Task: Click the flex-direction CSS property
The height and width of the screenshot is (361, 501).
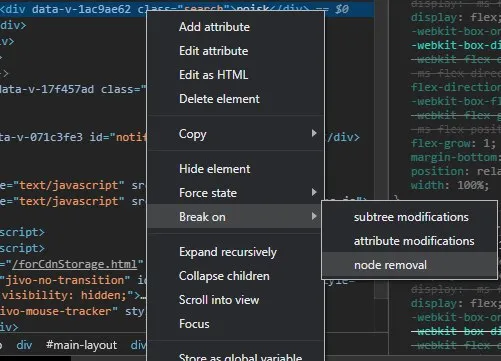Action: coord(455,87)
